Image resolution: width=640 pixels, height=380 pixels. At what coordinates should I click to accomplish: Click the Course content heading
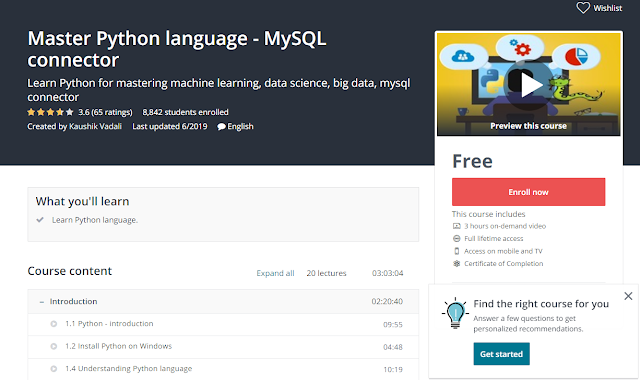tap(69, 271)
